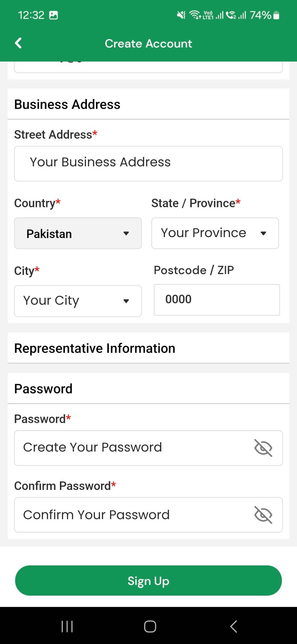Tap the muted sound icon in status bar

click(181, 15)
